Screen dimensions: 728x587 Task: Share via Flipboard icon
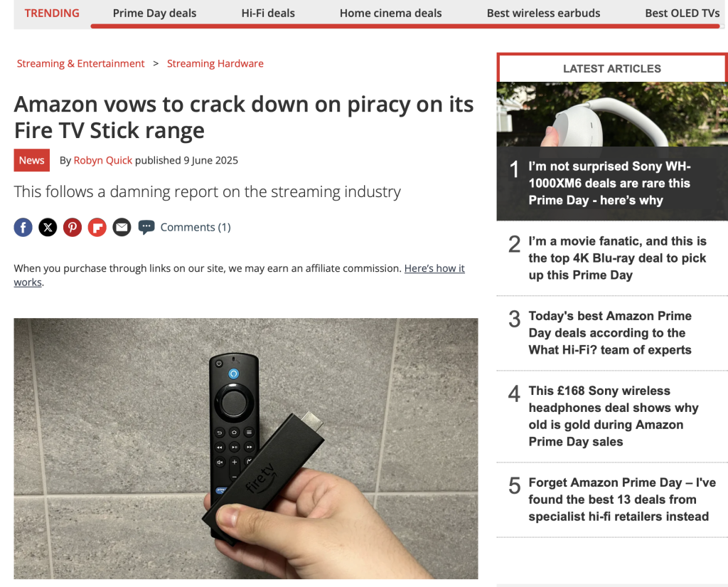(97, 227)
